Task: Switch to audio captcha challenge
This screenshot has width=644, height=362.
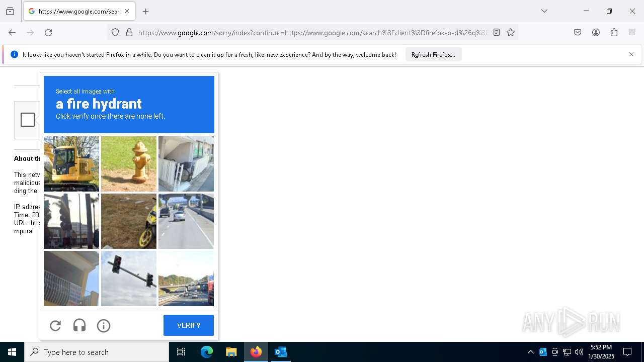Action: tap(79, 326)
